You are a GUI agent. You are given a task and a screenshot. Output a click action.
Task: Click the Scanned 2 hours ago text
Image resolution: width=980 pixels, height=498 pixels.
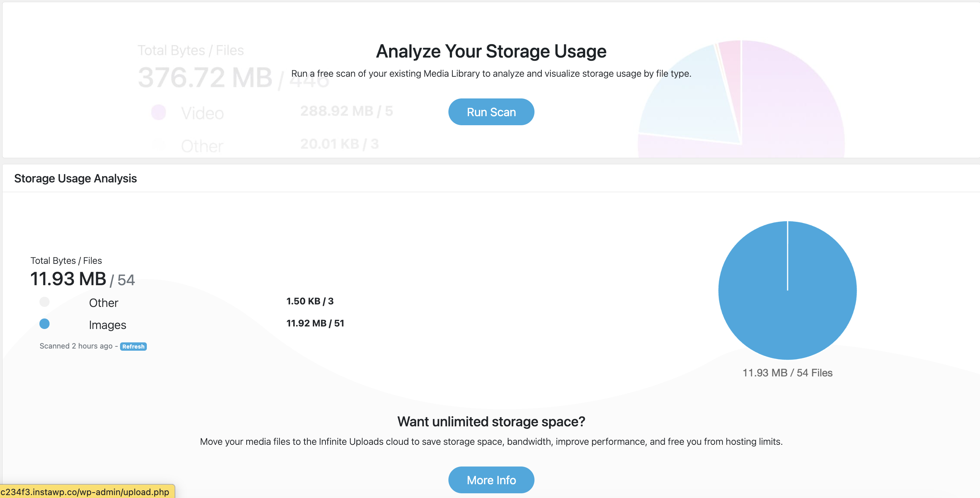pos(76,346)
